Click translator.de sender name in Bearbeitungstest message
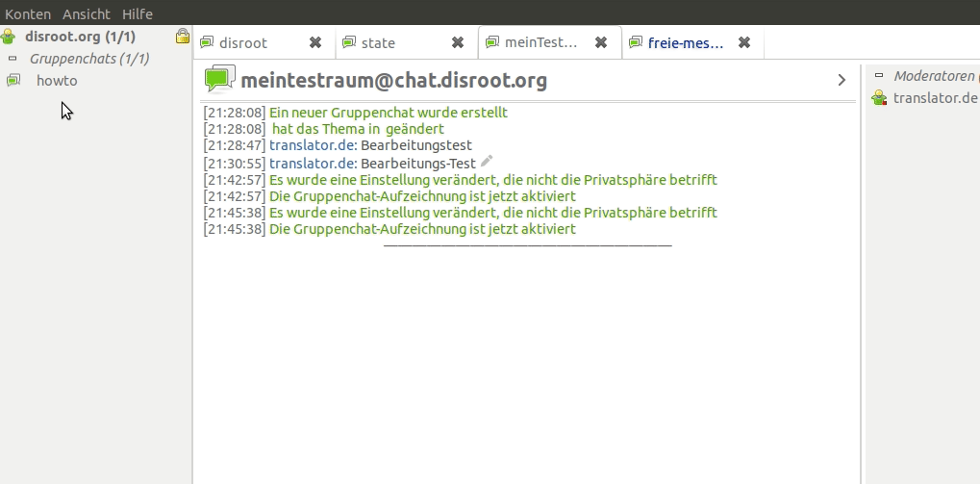 (x=313, y=145)
